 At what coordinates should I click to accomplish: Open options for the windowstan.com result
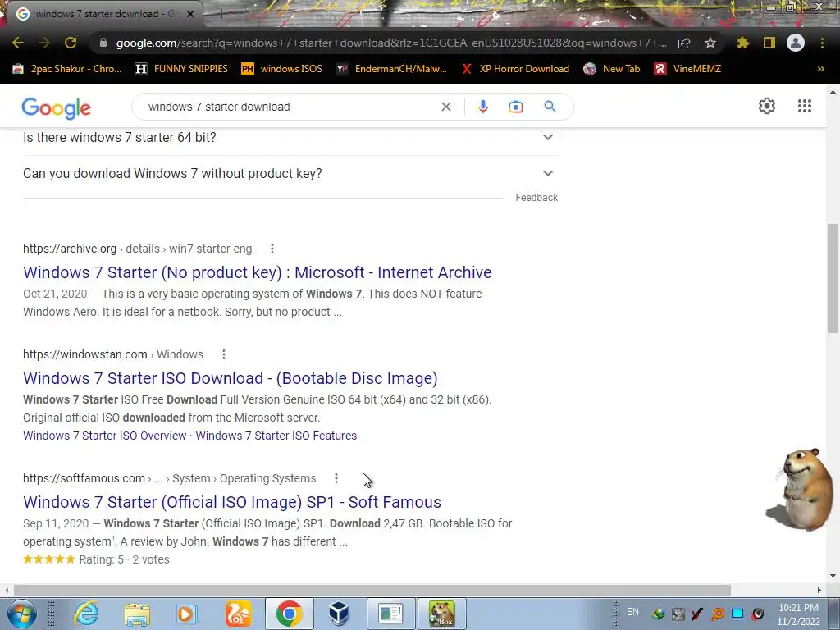(224, 354)
